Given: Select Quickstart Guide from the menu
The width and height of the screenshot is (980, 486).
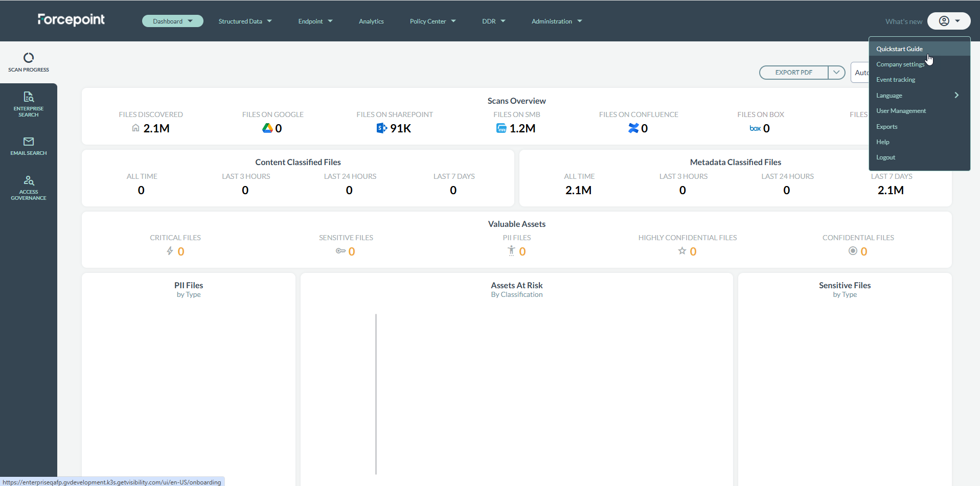Looking at the screenshot, I should 899,49.
